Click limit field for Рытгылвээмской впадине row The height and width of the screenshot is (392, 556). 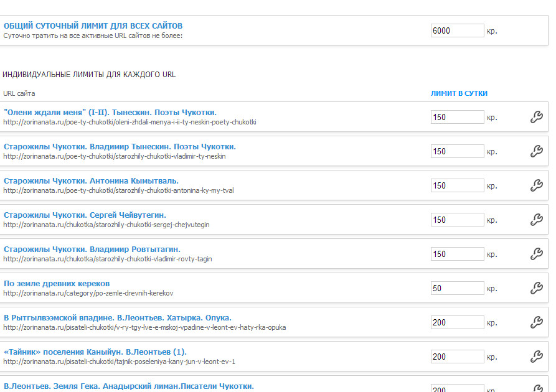click(x=458, y=322)
